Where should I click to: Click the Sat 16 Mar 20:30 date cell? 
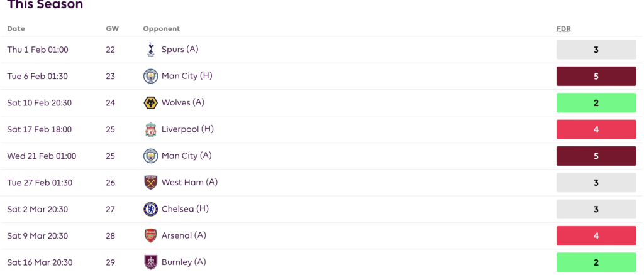pyautogui.click(x=40, y=262)
